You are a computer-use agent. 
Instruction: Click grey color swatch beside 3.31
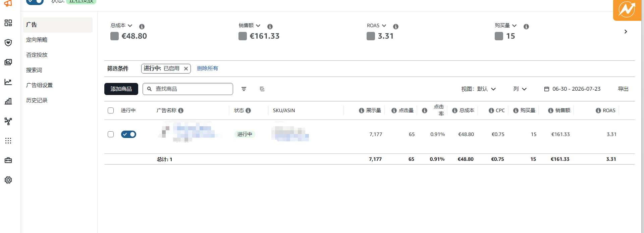pos(371,36)
